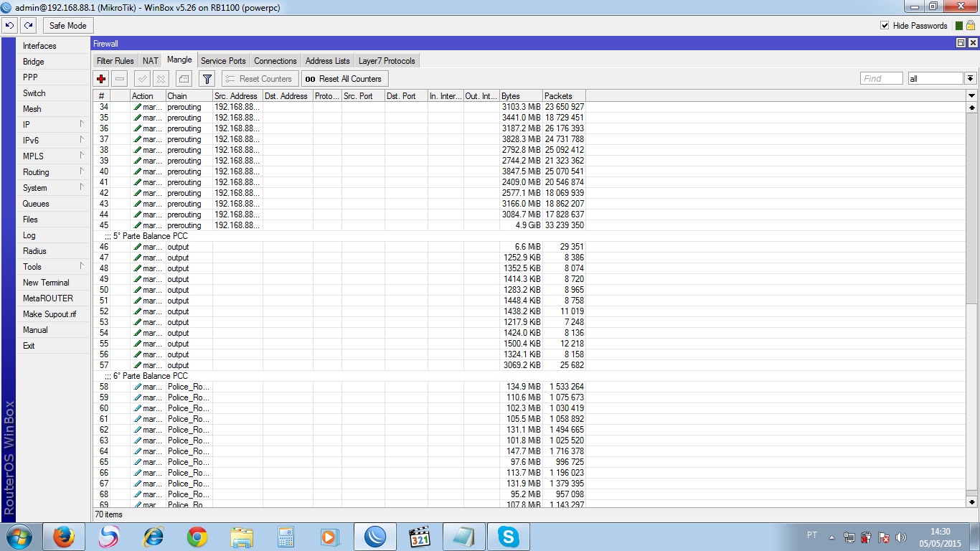
Task: Click the Redo arrow in WinBox toolbar
Action: 29,26
